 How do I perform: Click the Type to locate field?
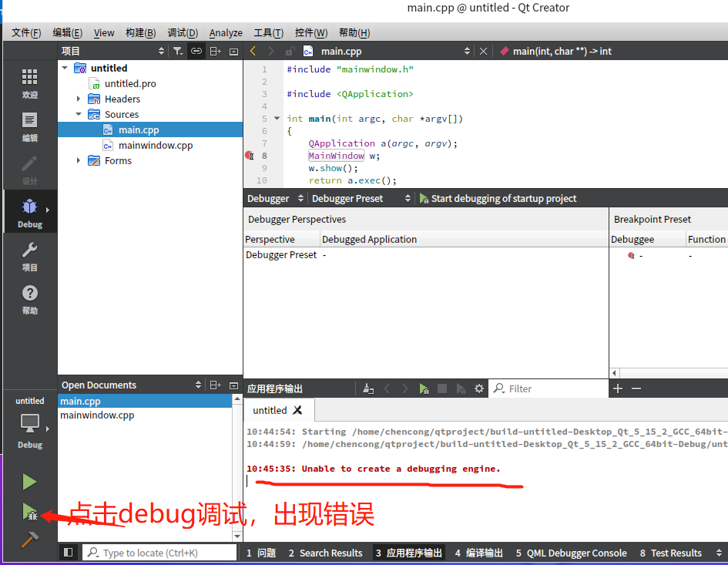click(159, 553)
